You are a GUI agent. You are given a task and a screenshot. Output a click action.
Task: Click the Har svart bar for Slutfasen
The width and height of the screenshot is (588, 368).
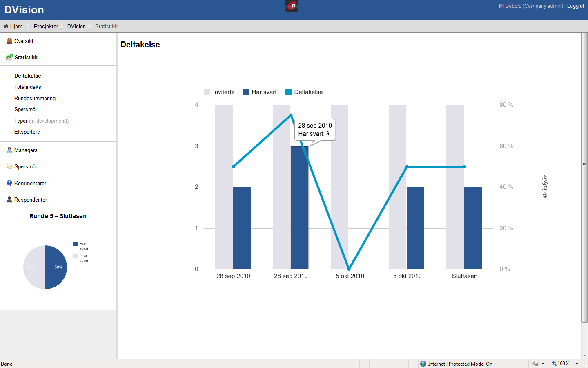[x=473, y=228]
